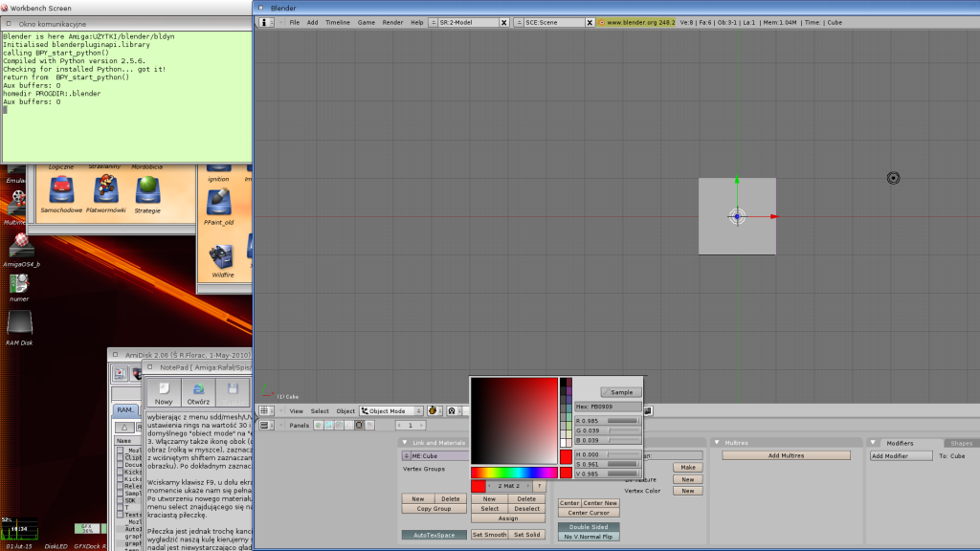980x551 pixels.
Task: Open the File menu in Blender
Action: pos(295,23)
